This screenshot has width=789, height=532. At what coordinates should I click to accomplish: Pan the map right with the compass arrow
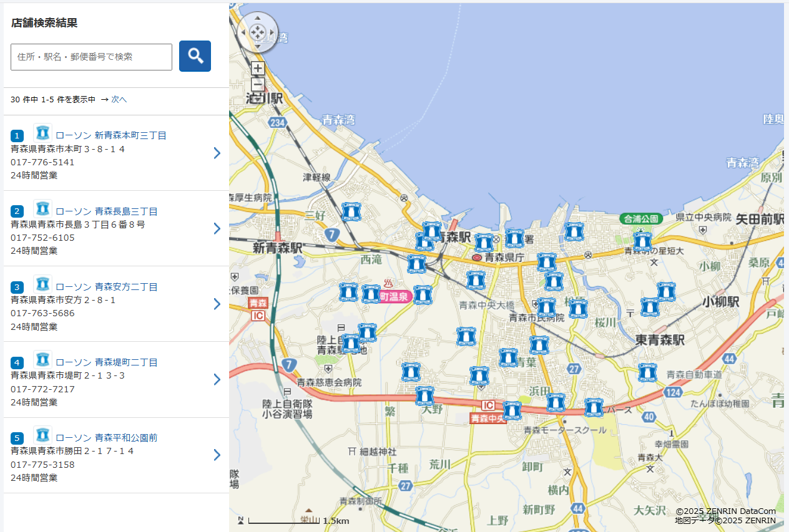pos(271,32)
